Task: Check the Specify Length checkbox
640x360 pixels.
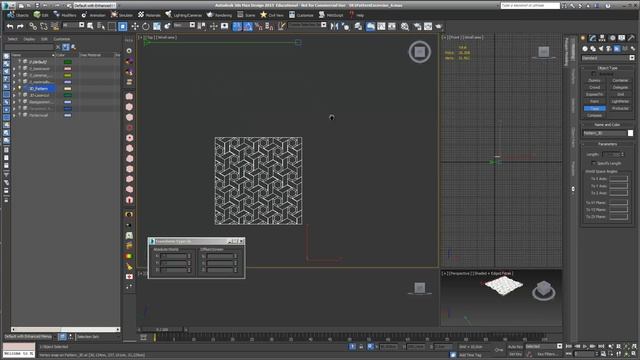Action: coord(593,163)
